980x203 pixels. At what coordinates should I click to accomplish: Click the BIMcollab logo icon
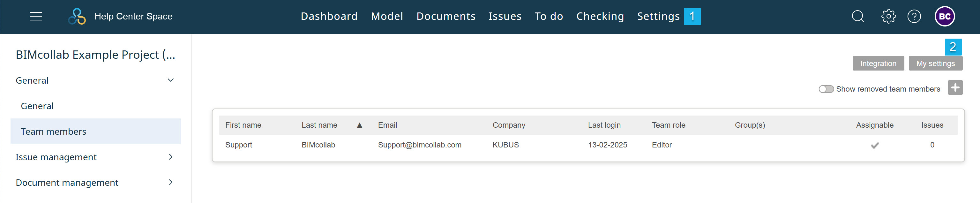click(77, 16)
